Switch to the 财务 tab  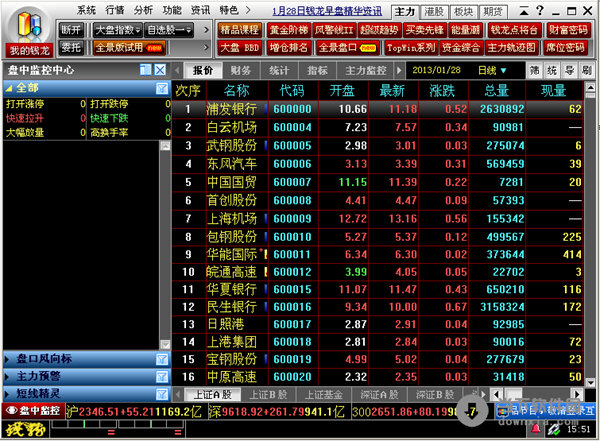pos(241,70)
